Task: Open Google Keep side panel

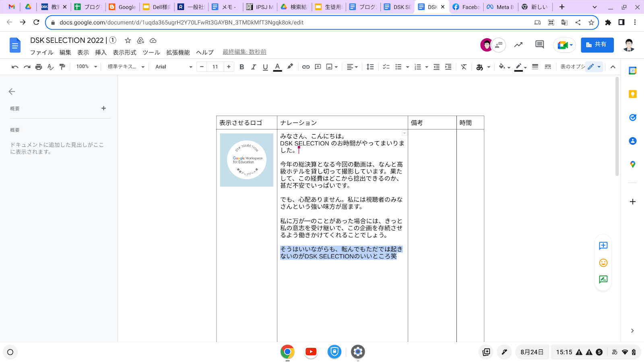Action: coord(633,94)
